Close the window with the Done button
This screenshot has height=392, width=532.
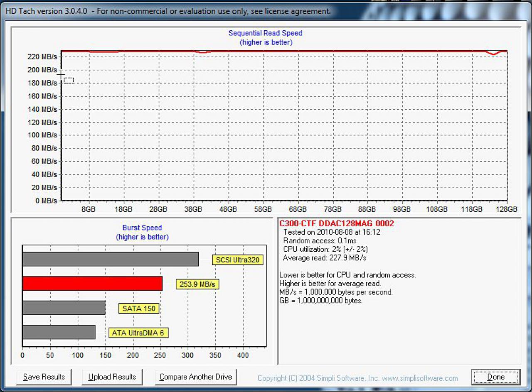click(x=495, y=377)
